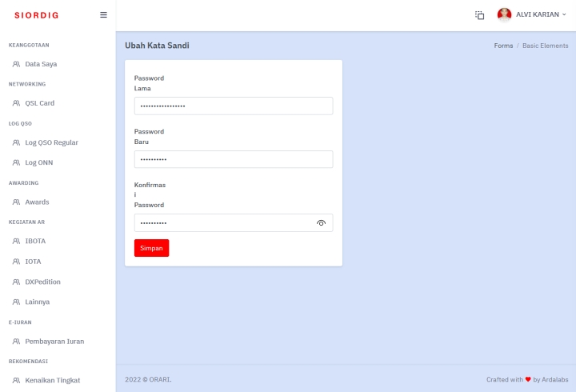Expand the ALVI KARIAN user dropdown

(541, 14)
